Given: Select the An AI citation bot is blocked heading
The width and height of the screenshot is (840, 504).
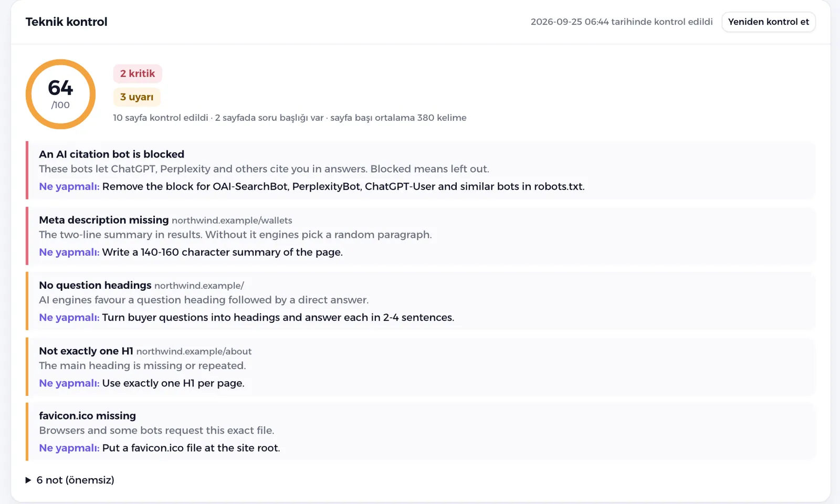Looking at the screenshot, I should pos(112,154).
